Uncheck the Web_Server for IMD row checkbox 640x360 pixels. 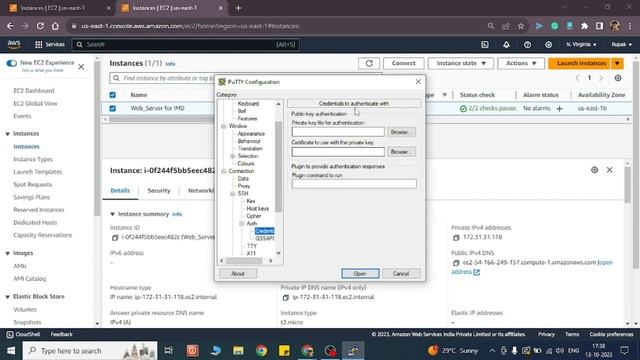coord(113,109)
